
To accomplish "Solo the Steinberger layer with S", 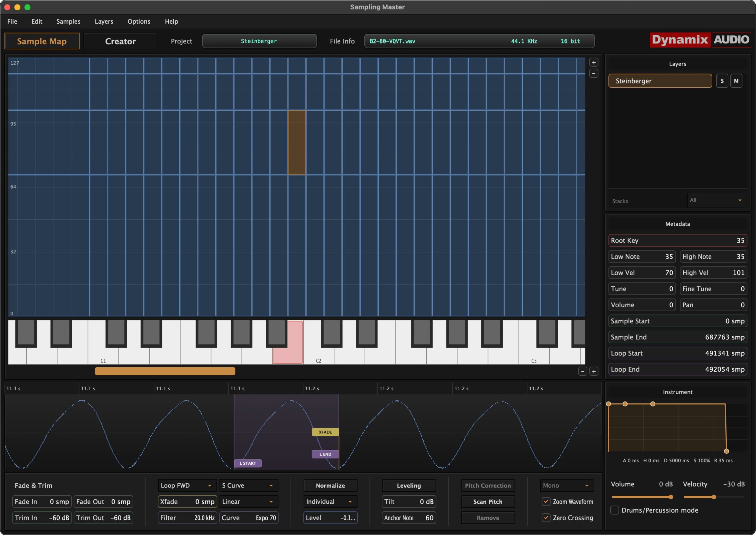I will pyautogui.click(x=722, y=81).
